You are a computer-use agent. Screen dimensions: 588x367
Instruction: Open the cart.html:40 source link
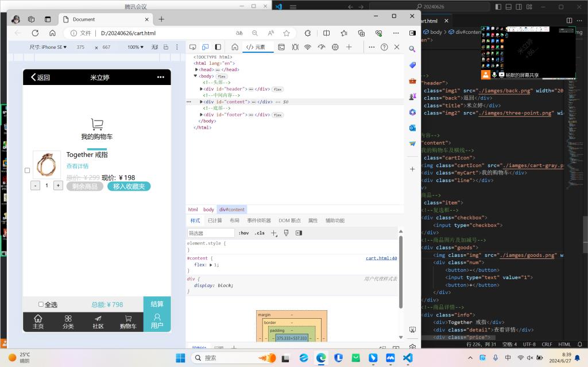[x=381, y=258]
